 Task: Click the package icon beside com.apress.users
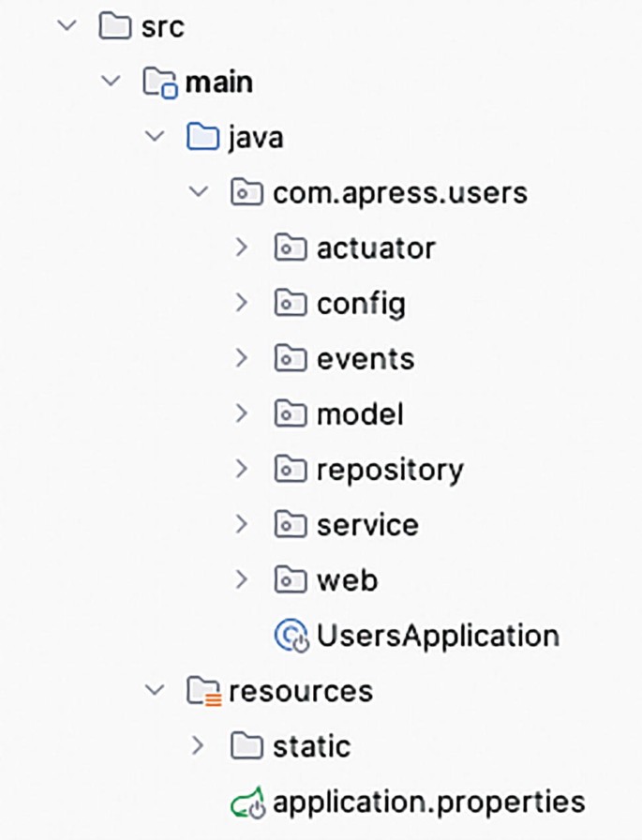pos(247,191)
